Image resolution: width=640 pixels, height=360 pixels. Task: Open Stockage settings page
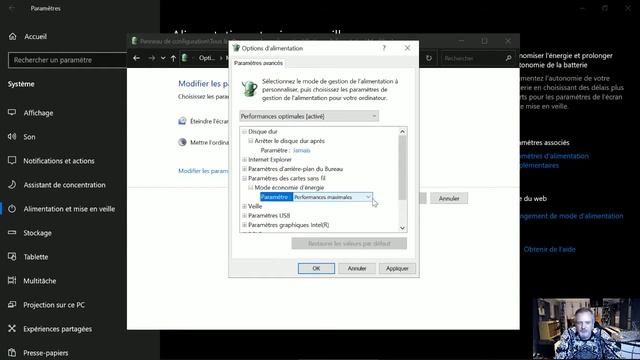click(x=37, y=233)
